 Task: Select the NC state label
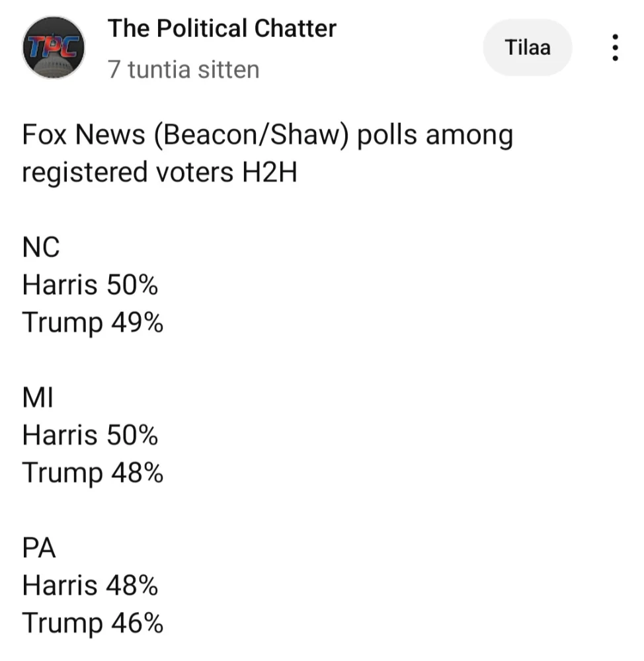(x=41, y=248)
